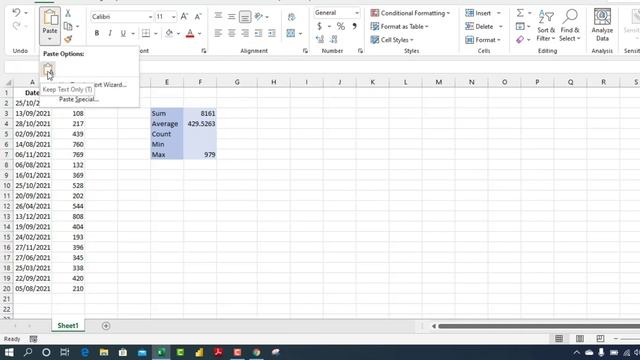Open the Insert cells dropdown arrow
640x360 pixels.
coord(498,13)
